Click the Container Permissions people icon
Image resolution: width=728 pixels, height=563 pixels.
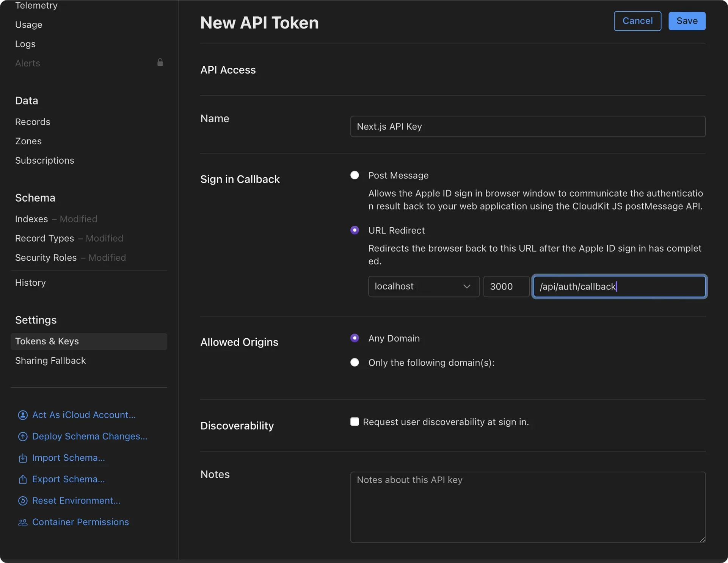pyautogui.click(x=23, y=522)
